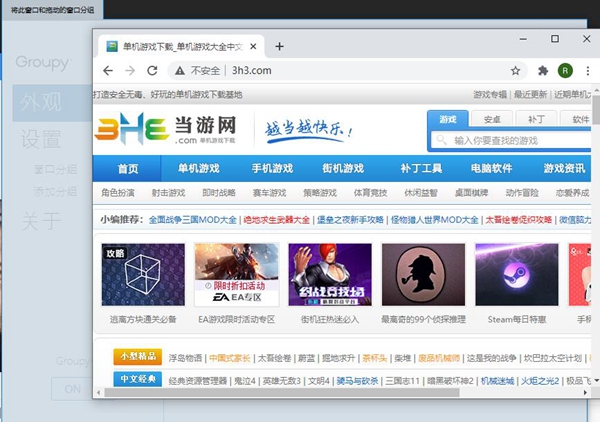Open the 堡垒之夜新手攻略 link
600x422 pixels.
[x=350, y=220]
